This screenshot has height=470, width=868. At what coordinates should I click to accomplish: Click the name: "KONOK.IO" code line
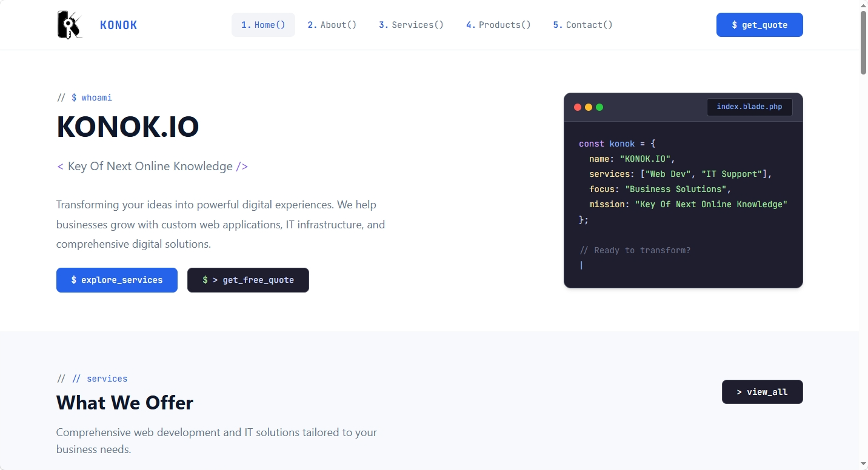(632, 159)
